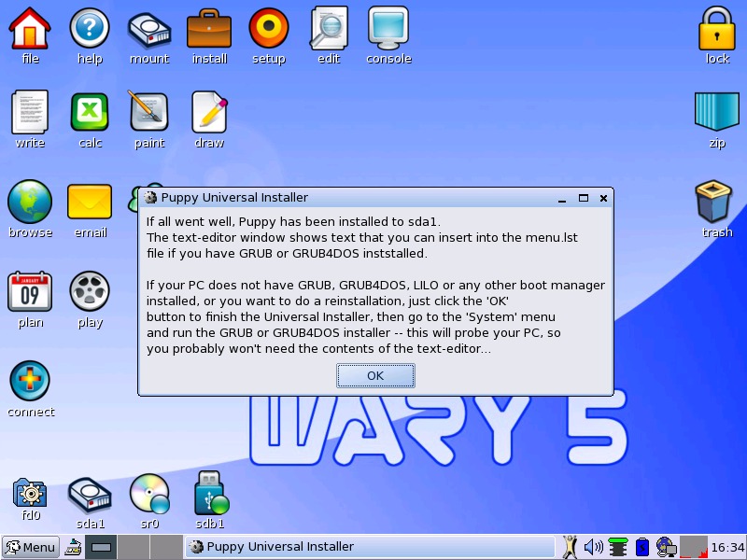Click the installer dialog title bar
Image resolution: width=747 pixels, height=560 pixels.
coord(355,198)
